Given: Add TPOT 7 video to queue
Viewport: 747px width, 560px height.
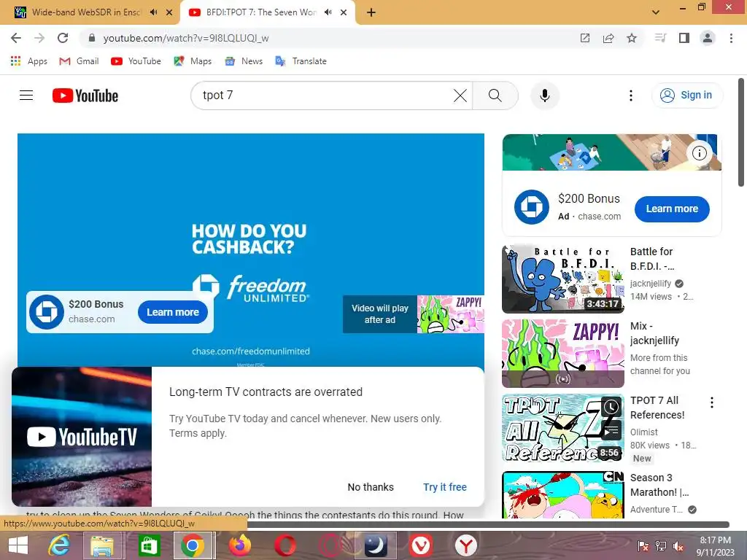Looking at the screenshot, I should (x=611, y=431).
